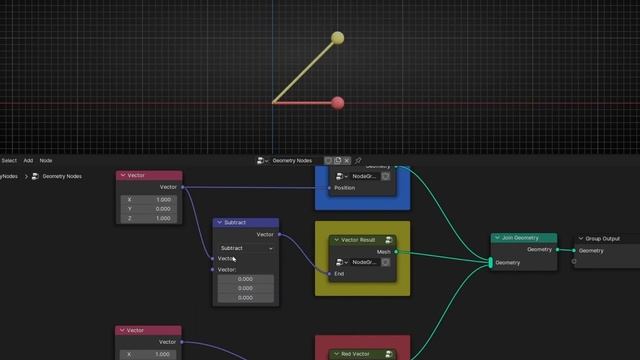Collapse the Vector Result node
640x360 pixels.
[x=336, y=240]
